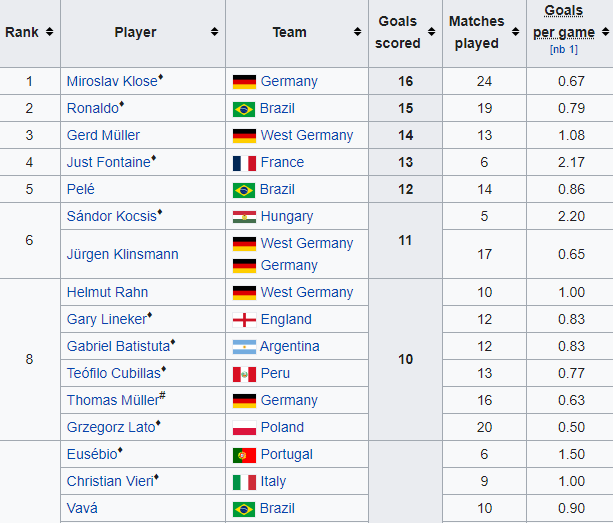Click the Peru flag icon
This screenshot has height=523, width=613.
244,374
